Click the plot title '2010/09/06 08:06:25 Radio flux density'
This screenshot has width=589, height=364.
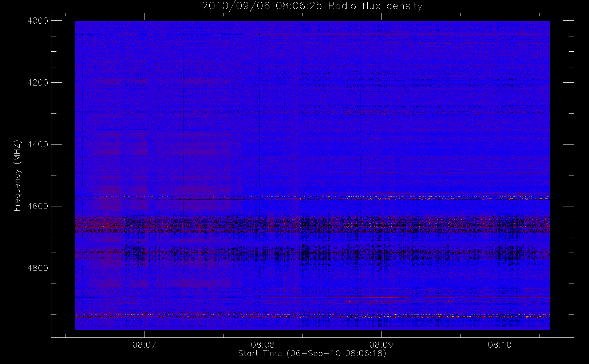312,6
